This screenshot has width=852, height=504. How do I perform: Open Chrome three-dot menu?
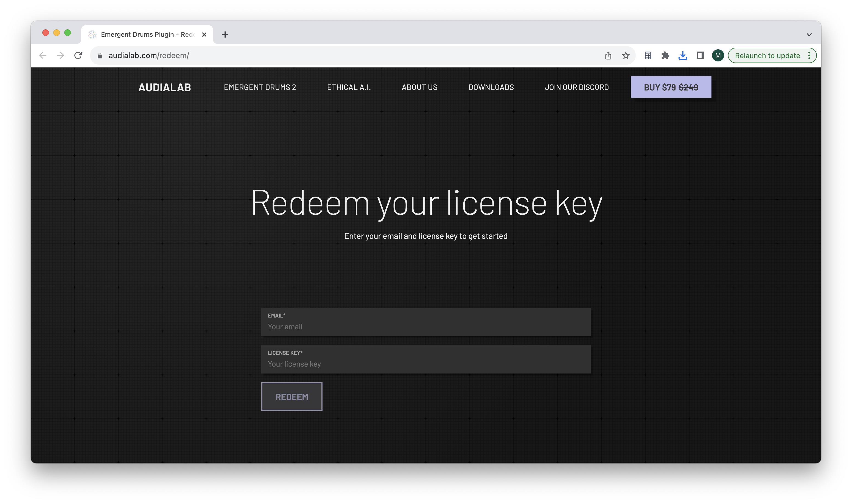click(809, 55)
